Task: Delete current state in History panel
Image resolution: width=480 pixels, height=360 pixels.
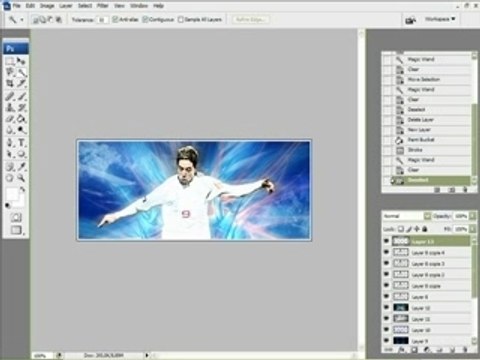Action: click(x=465, y=189)
